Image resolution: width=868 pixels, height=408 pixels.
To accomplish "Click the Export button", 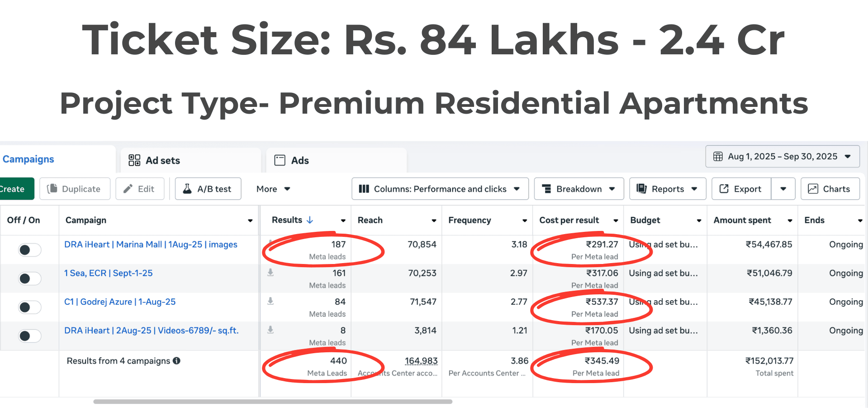I will click(x=741, y=189).
